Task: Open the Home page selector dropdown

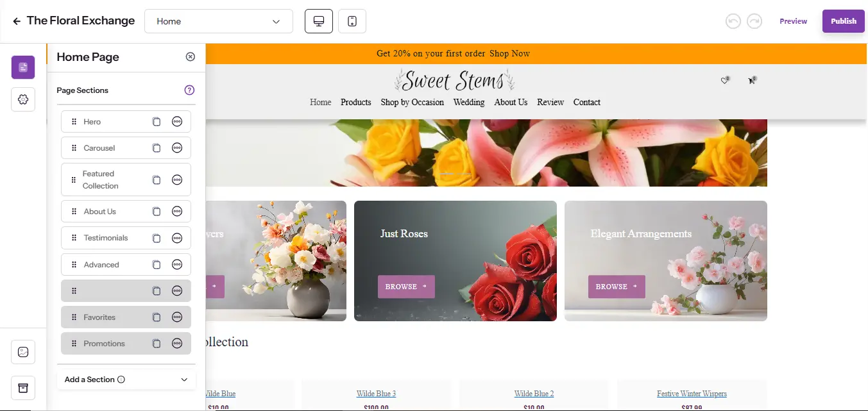Action: [219, 21]
